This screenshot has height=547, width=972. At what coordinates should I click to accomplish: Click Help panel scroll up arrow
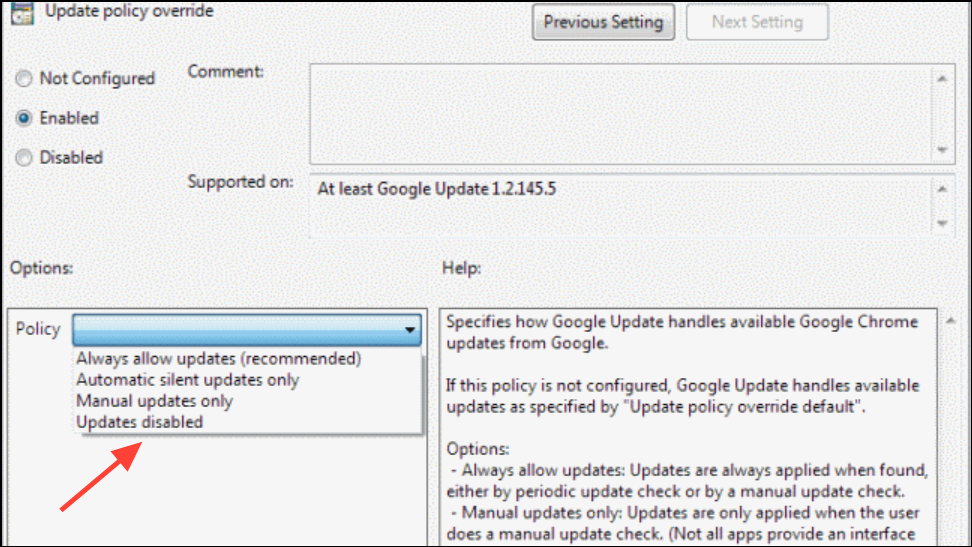click(951, 321)
